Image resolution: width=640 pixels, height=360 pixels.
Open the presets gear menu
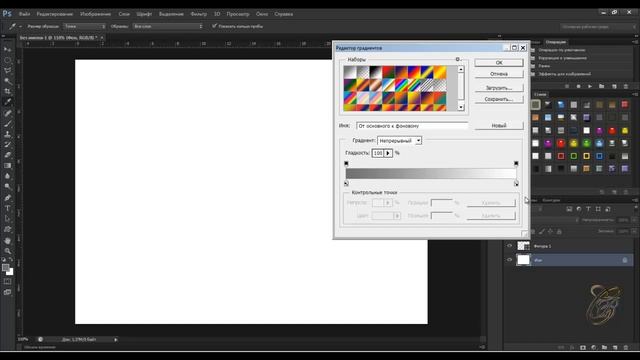(458, 60)
